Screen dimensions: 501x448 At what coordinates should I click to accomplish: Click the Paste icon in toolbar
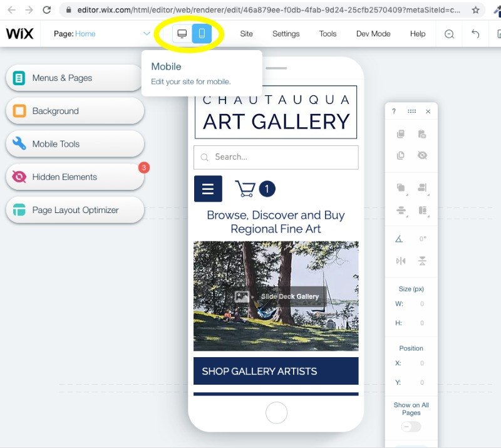click(422, 134)
